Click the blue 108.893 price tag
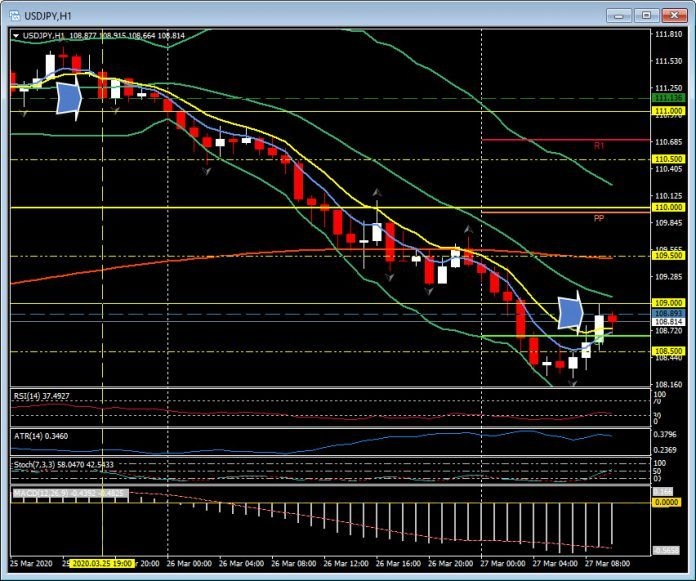 (x=668, y=313)
